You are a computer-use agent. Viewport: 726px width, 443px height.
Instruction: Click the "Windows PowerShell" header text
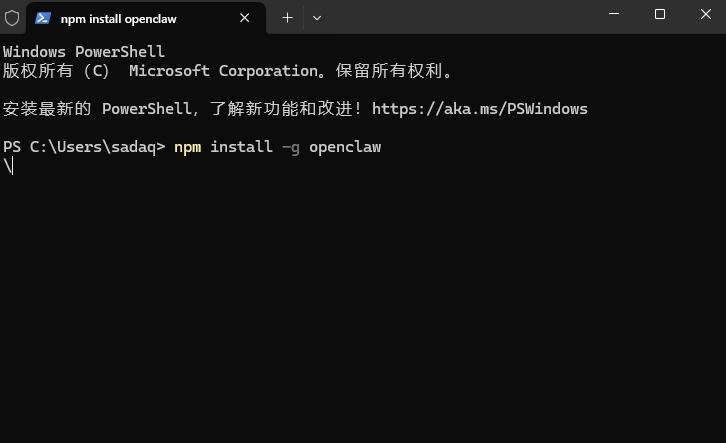click(x=84, y=52)
